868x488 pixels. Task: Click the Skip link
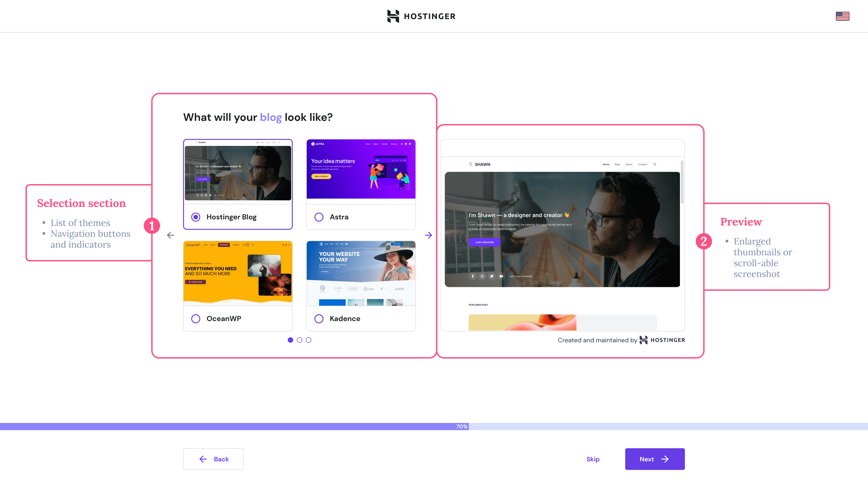click(x=593, y=459)
